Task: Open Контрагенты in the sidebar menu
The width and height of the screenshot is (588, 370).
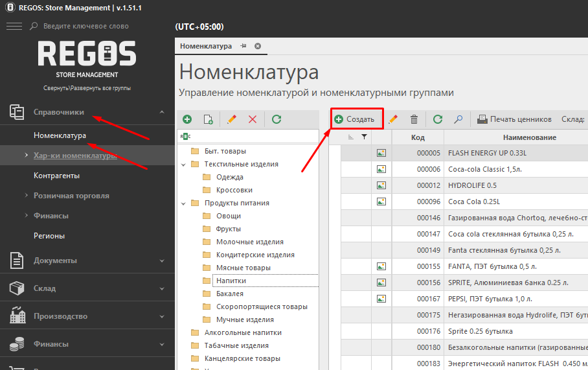Action: pyautogui.click(x=57, y=176)
